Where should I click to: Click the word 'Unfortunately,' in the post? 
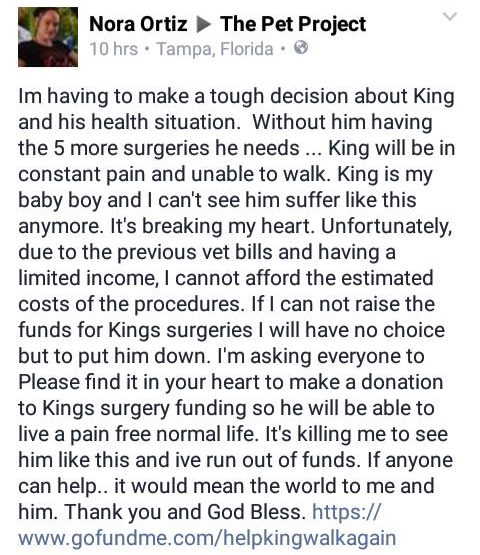click(x=387, y=226)
